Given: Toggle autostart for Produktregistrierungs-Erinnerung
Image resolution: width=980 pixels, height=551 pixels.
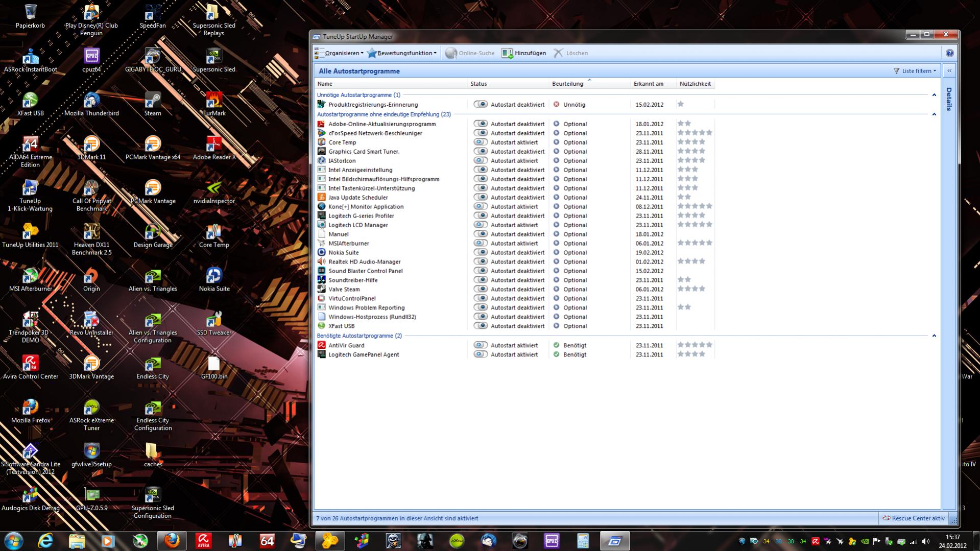Looking at the screenshot, I should (480, 104).
